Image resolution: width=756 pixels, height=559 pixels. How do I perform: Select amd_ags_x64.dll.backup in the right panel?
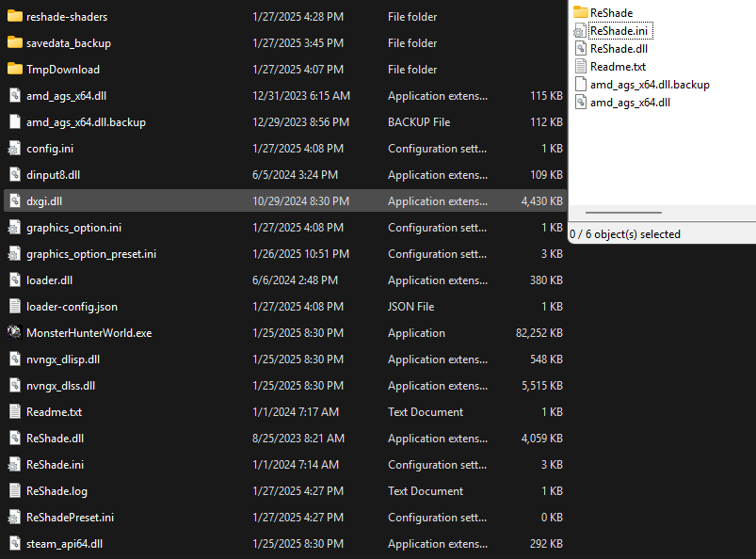pos(650,85)
